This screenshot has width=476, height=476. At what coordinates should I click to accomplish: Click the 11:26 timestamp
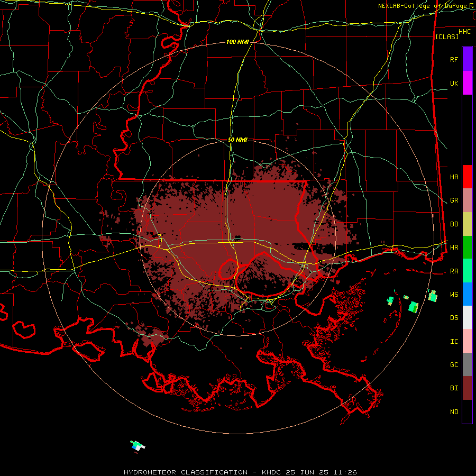[345, 472]
